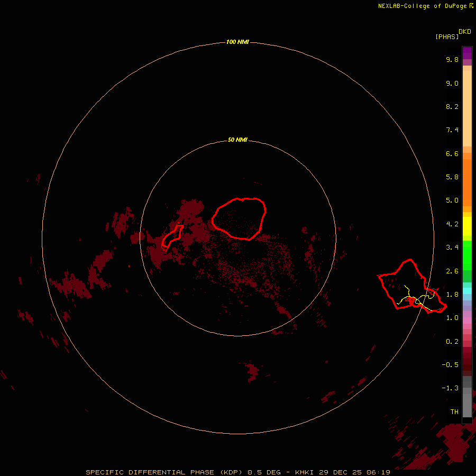Click the purple swatch at the top of the color bar
The image size is (476, 476).
pyautogui.click(x=467, y=53)
